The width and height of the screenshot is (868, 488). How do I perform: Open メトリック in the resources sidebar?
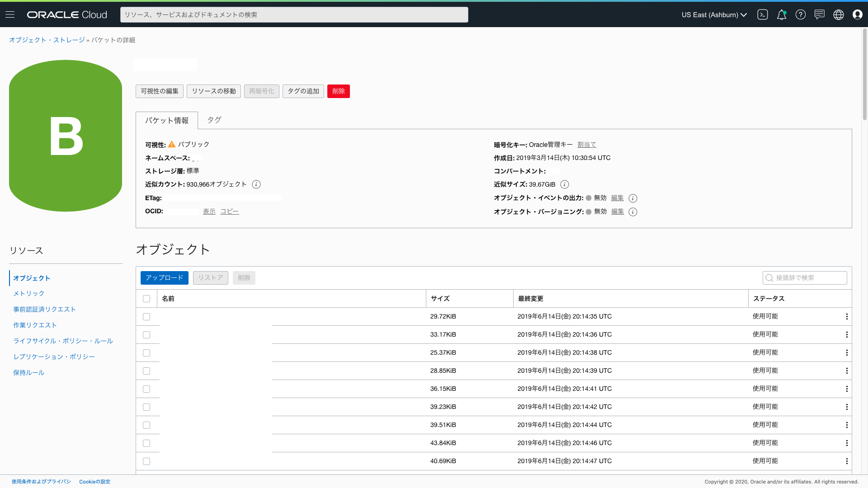click(x=29, y=294)
